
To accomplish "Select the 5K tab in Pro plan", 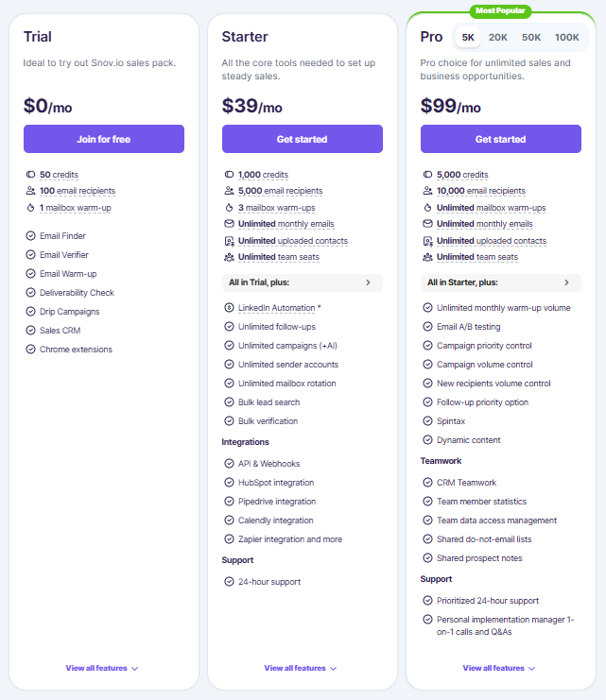I will [x=468, y=38].
